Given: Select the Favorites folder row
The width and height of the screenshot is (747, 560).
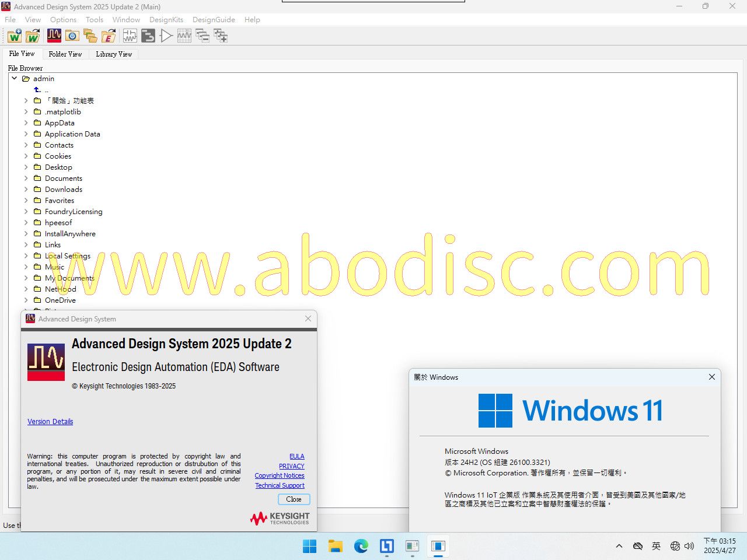Looking at the screenshot, I should [x=60, y=201].
